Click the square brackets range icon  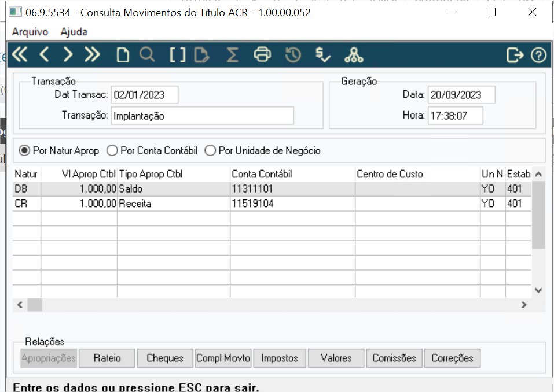click(177, 55)
